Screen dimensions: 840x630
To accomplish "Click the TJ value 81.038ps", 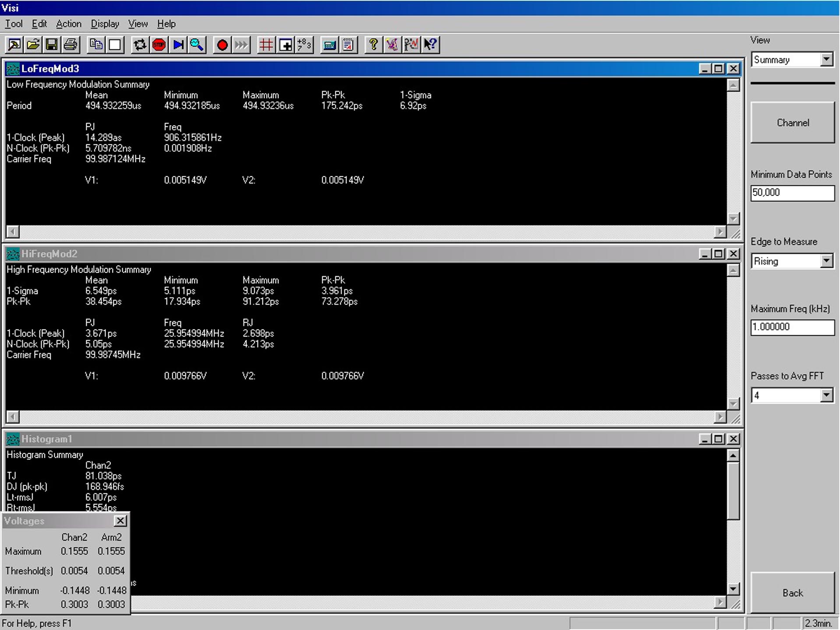I will click(x=103, y=476).
